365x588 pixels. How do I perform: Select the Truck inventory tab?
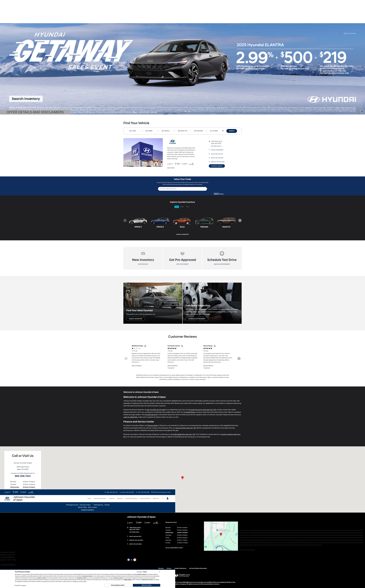(188, 207)
